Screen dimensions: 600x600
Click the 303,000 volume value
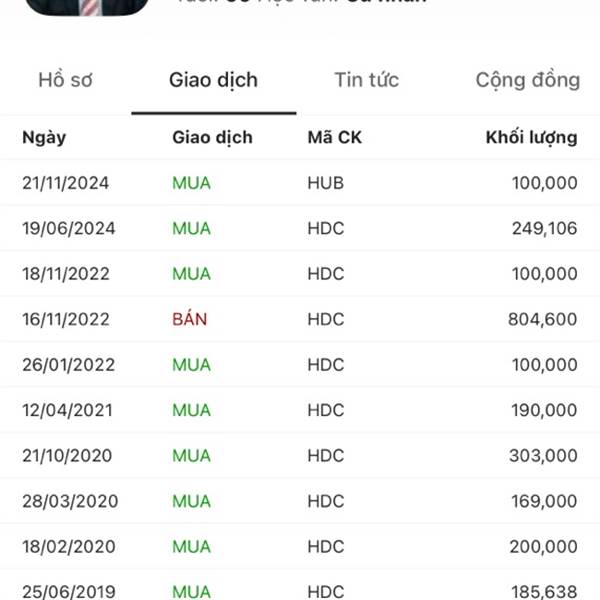pyautogui.click(x=543, y=456)
